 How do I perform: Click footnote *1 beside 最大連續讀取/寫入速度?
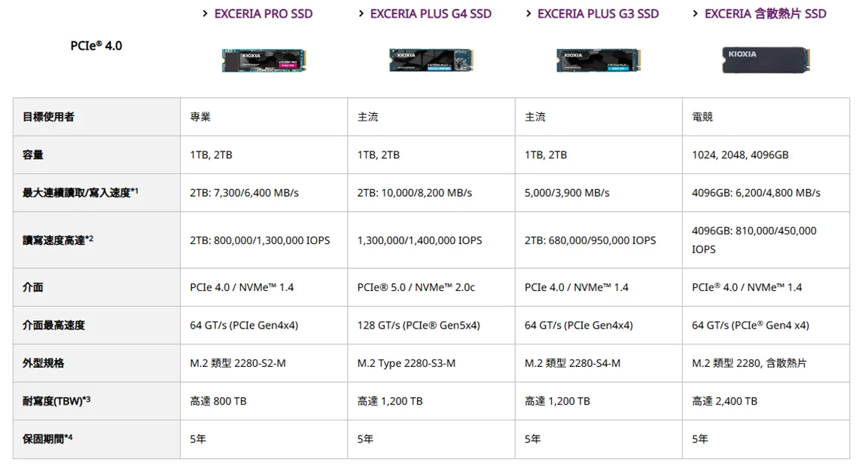(134, 191)
